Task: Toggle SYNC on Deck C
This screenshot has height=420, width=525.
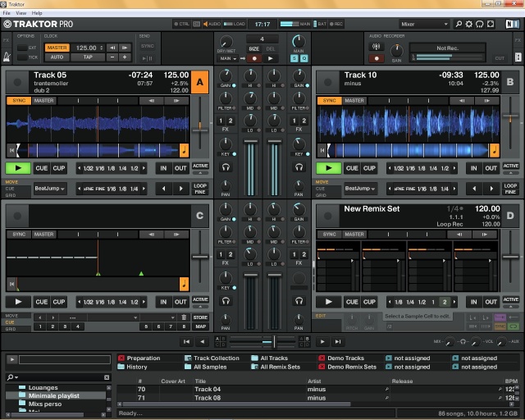Action: pos(19,234)
